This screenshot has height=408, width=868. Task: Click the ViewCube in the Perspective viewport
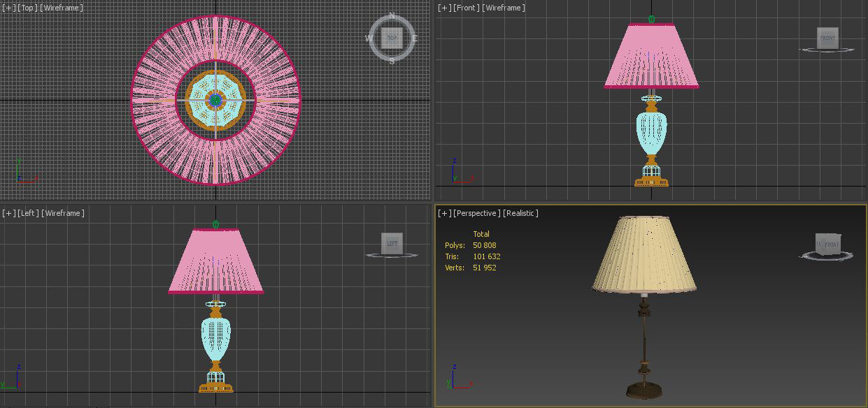(828, 244)
